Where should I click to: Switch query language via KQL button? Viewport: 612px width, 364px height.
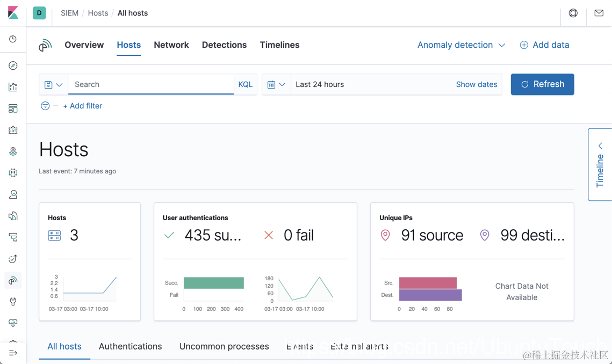point(246,84)
